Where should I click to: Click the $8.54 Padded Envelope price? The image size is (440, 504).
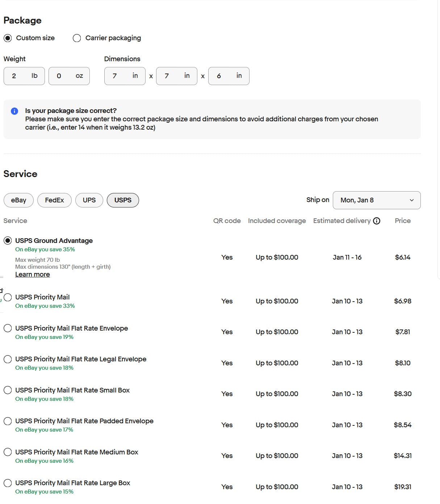(x=403, y=425)
